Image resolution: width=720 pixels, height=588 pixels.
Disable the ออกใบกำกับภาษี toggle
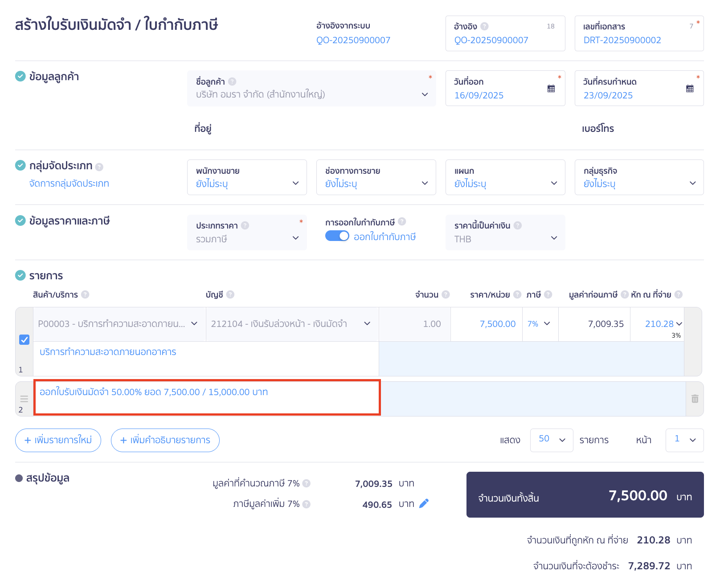[337, 236]
